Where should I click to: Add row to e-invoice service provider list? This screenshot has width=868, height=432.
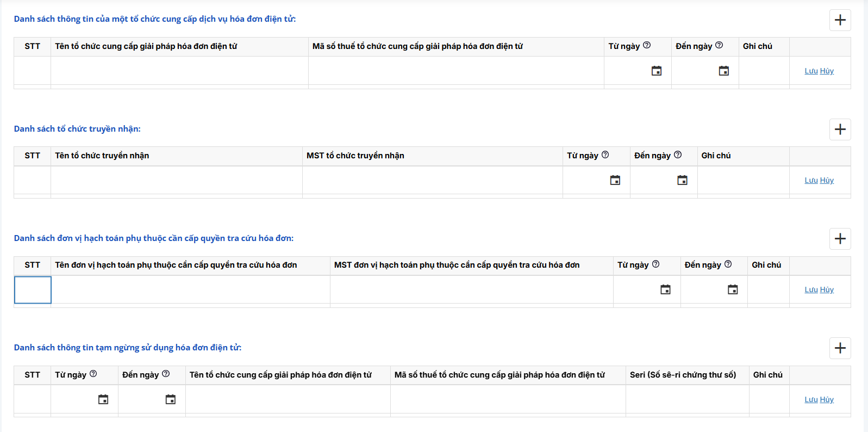[840, 20]
